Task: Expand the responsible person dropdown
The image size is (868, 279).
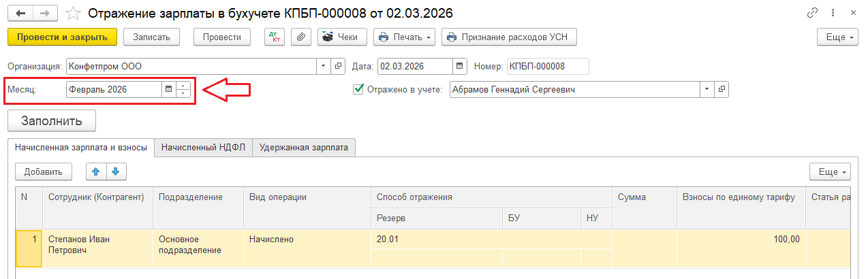Action: click(x=707, y=89)
